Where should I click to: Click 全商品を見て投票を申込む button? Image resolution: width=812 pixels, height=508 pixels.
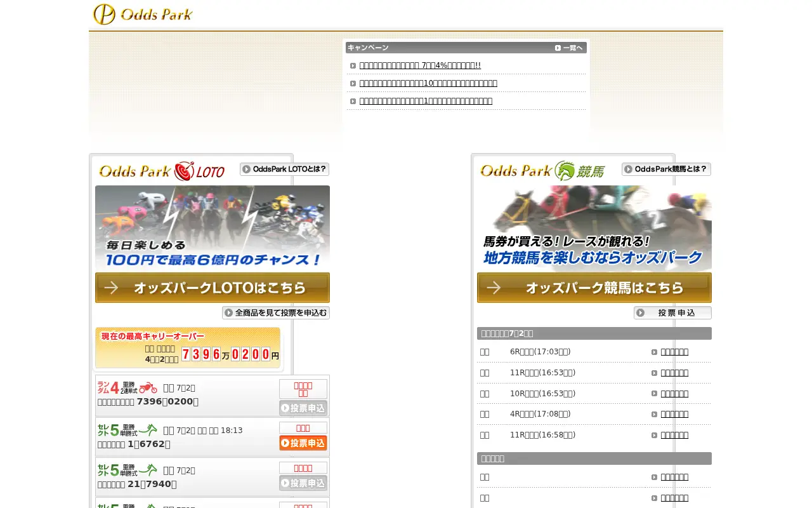[276, 313]
